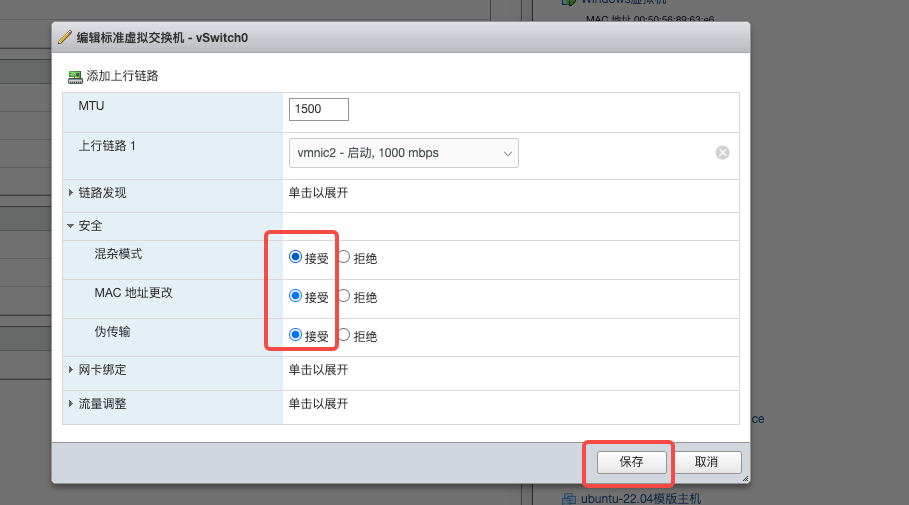
Task: Click the ubuntu-22.04 VM icon
Action: click(x=567, y=498)
